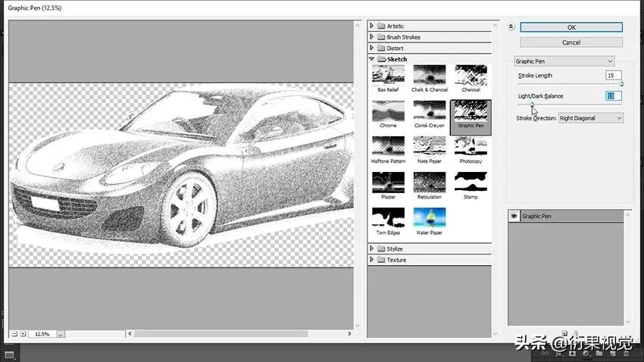This screenshot has width=644, height=362.
Task: Collapse the filter gallery with double-arrow button
Action: click(x=511, y=27)
